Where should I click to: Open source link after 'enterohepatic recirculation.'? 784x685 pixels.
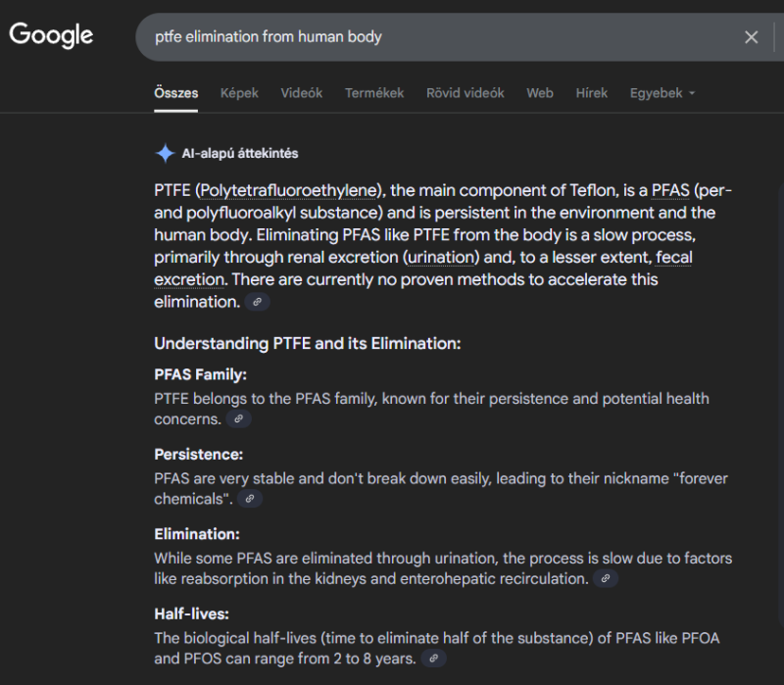(x=605, y=578)
